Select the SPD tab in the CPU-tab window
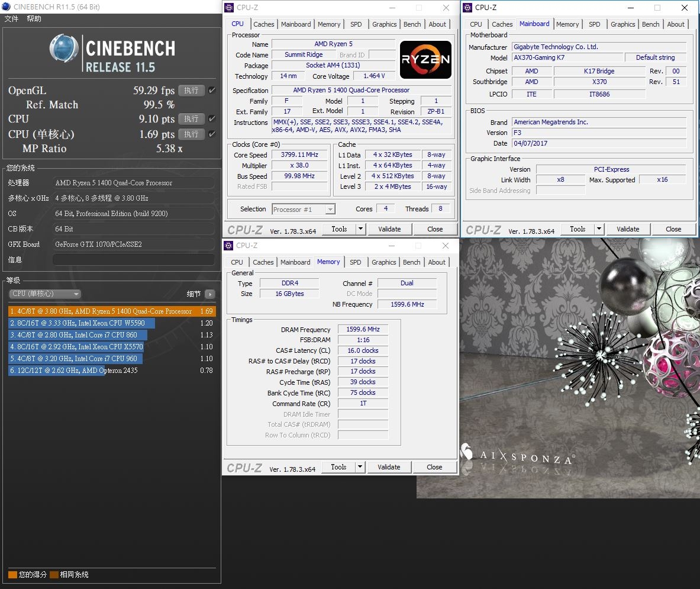 [356, 24]
